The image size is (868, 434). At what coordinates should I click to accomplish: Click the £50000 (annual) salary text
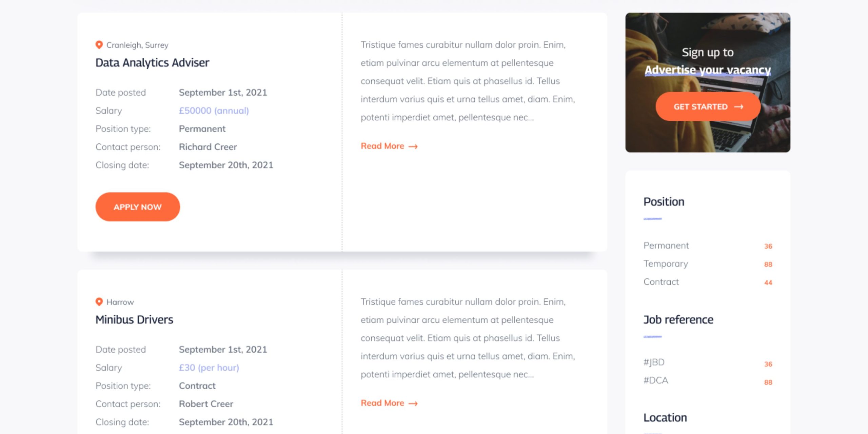click(x=214, y=111)
